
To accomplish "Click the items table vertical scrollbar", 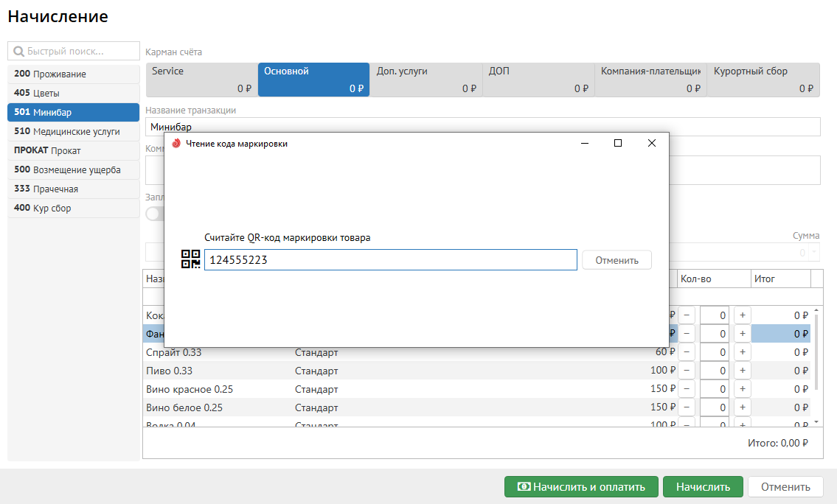I will click(x=816, y=352).
